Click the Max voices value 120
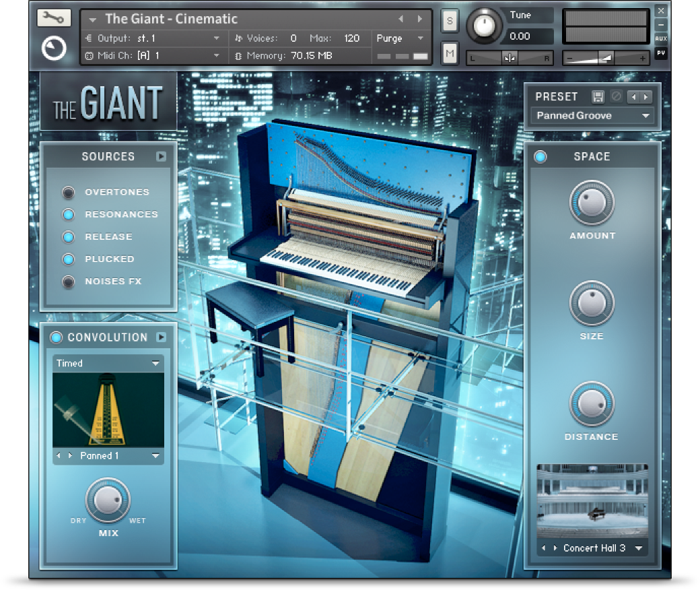Viewport: 700px width, 590px height. coord(351,38)
